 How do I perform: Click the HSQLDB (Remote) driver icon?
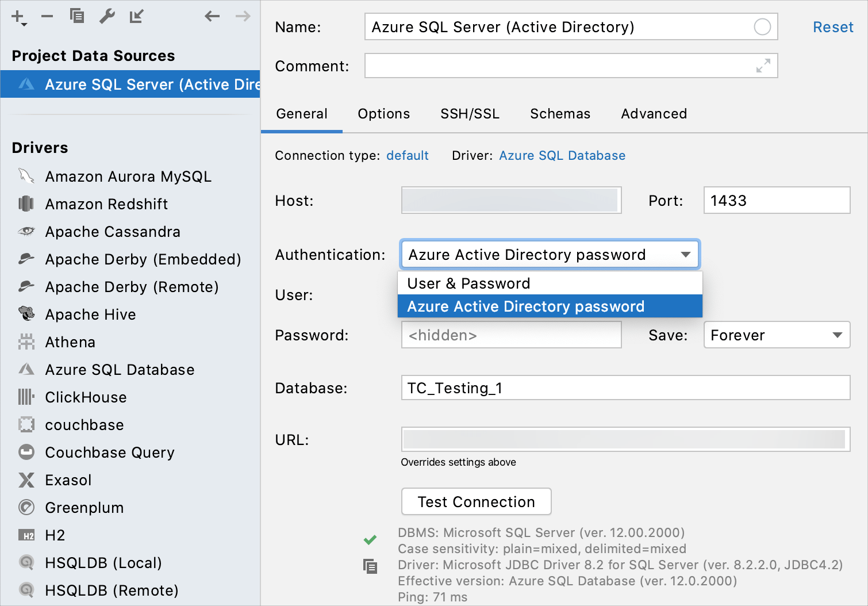[26, 590]
